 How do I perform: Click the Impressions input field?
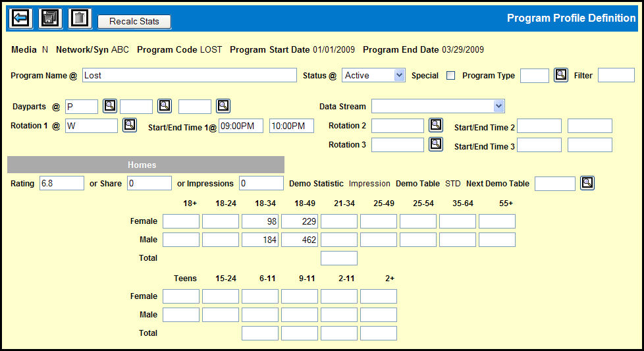pyautogui.click(x=261, y=183)
